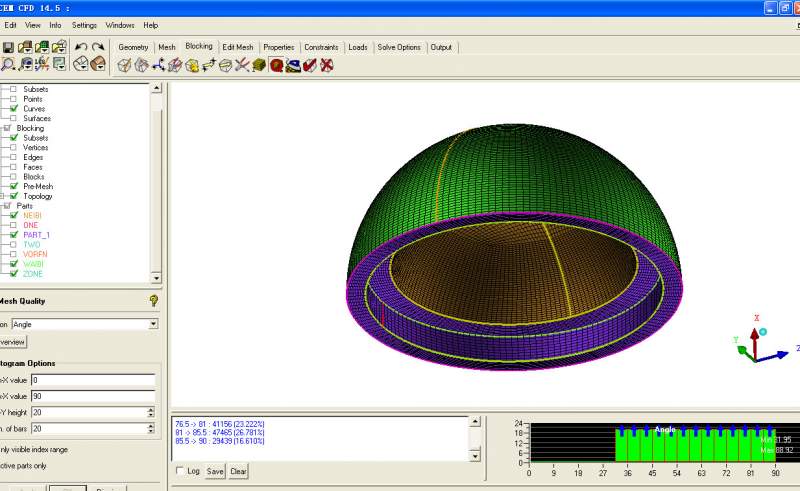Uncheck the Curves geometry checkbox
Viewport: 800px width, 491px height.
click(14, 109)
